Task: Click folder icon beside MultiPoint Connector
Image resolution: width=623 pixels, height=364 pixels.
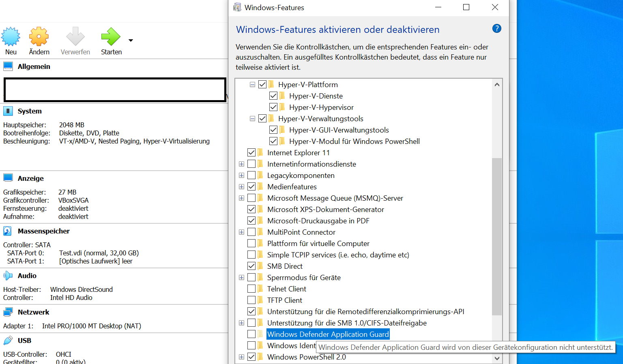Action: (260, 232)
